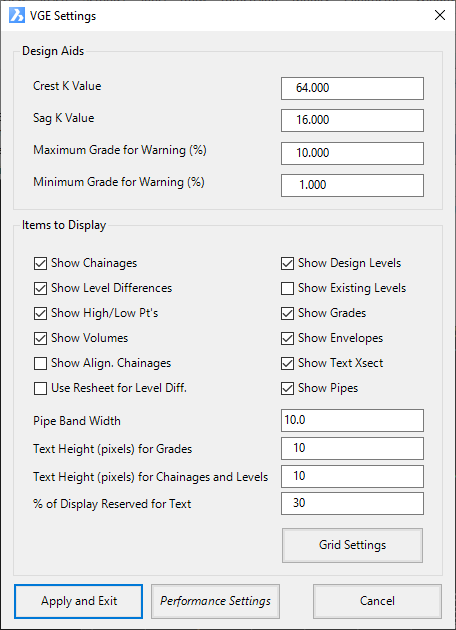This screenshot has width=456, height=630.
Task: Focus the Crest K Value field
Action: [352, 88]
